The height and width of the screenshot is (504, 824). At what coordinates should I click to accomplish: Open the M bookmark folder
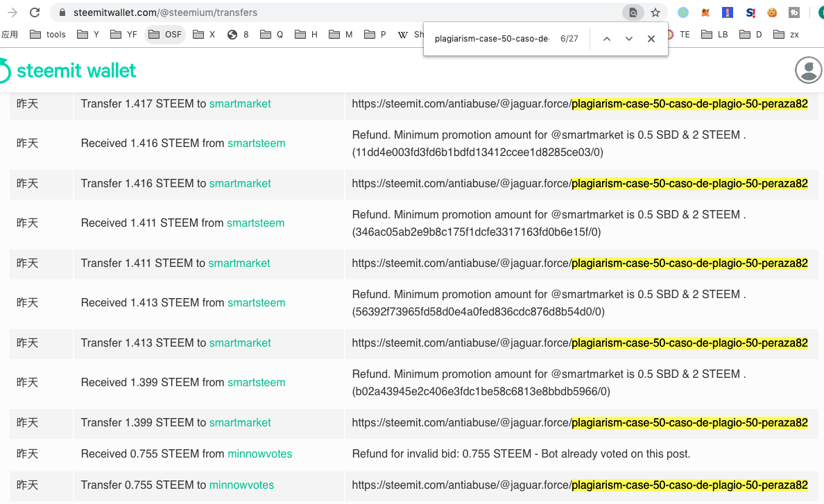pos(341,35)
